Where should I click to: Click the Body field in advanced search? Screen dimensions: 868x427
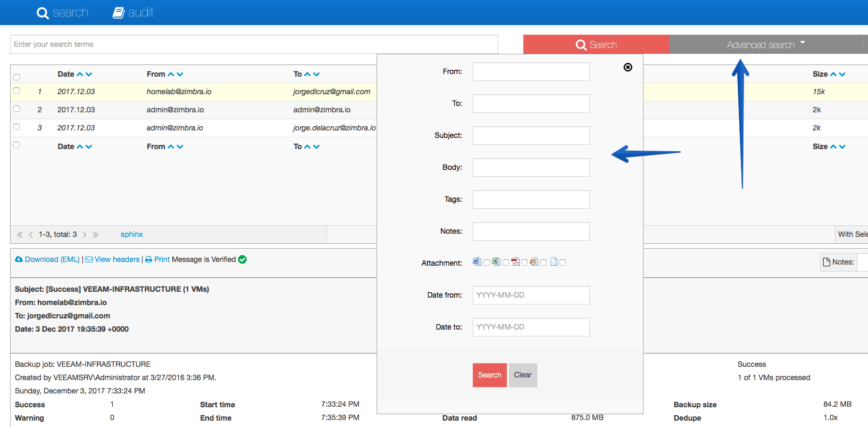(x=531, y=167)
